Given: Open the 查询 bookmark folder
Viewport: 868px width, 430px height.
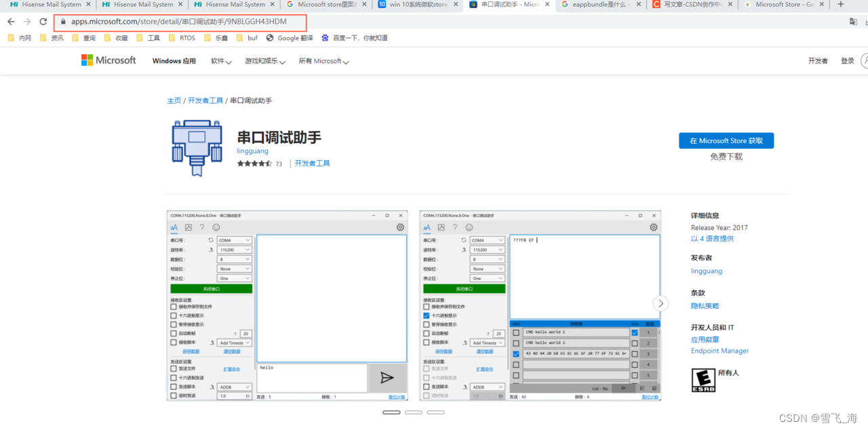Looking at the screenshot, I should coord(83,38).
